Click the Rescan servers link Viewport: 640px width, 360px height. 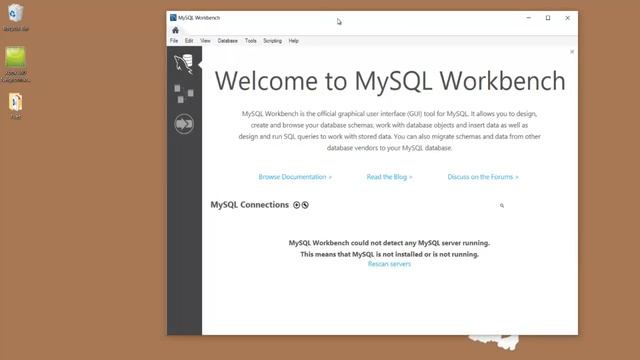point(389,264)
